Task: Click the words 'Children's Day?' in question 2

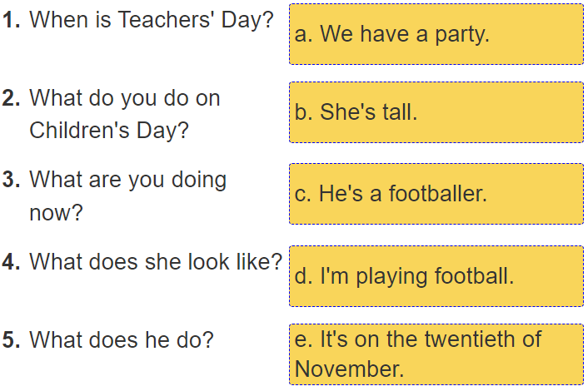Action: pos(109,131)
